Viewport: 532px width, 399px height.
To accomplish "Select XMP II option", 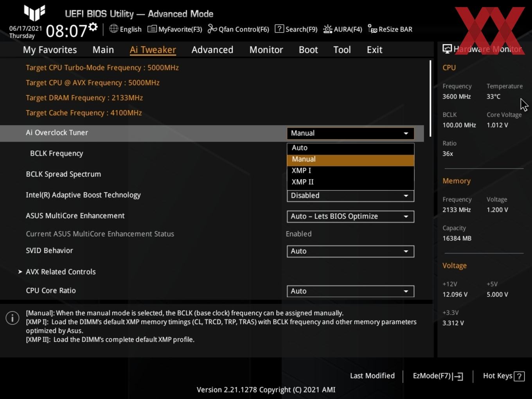I will coord(350,182).
